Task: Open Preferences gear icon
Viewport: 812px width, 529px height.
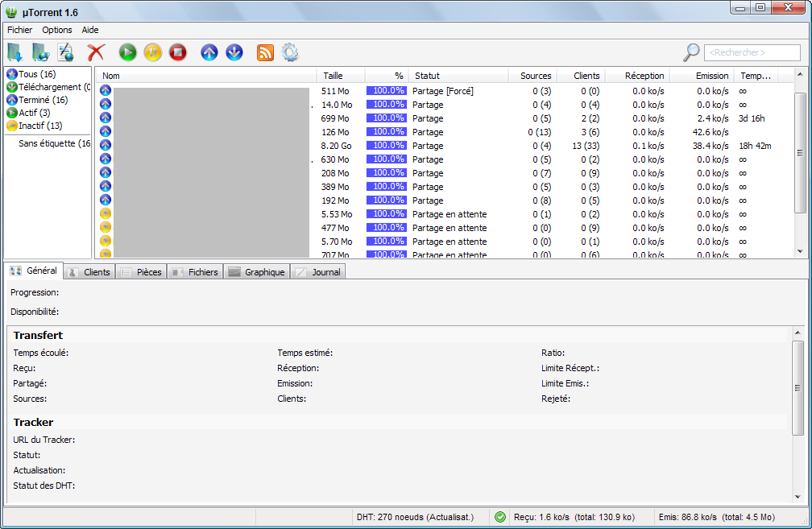Action: tap(290, 52)
